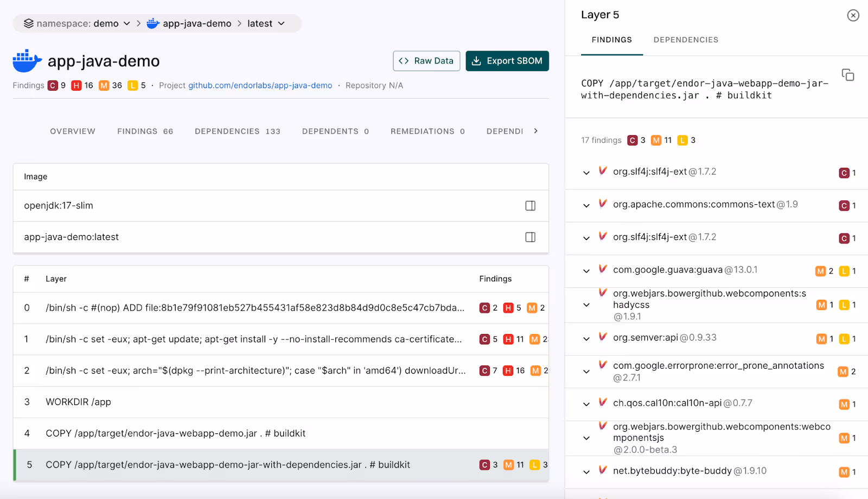Click the Docker icon beside app-java-demo breadcrumb
This screenshot has width=868, height=499.
click(x=153, y=23)
